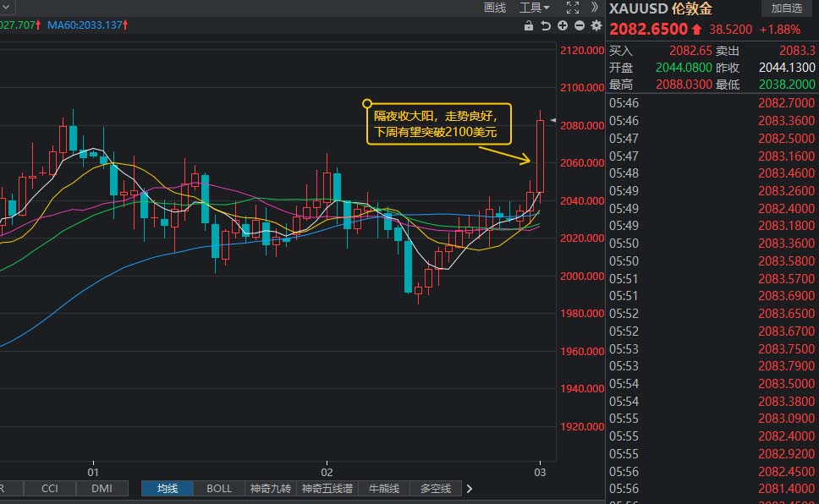Click tick price 2081.4000
Viewport: 819px width, 504px height.
pos(786,489)
